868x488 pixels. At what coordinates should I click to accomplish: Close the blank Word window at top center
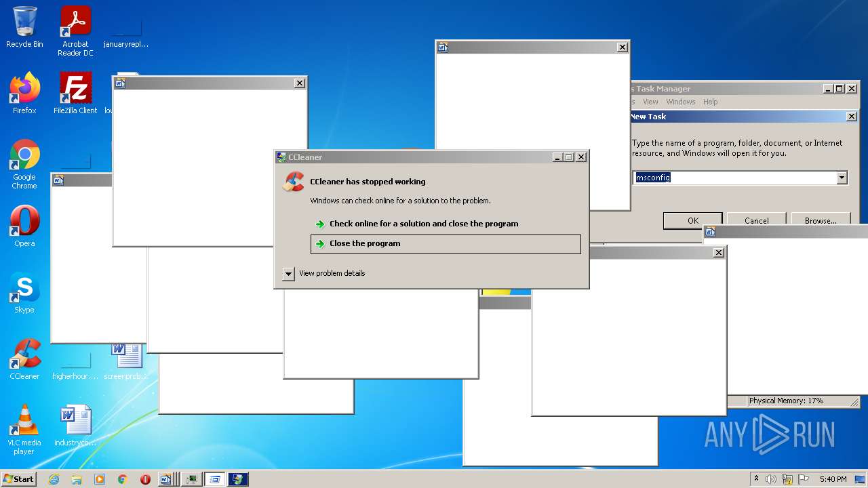[x=622, y=47]
